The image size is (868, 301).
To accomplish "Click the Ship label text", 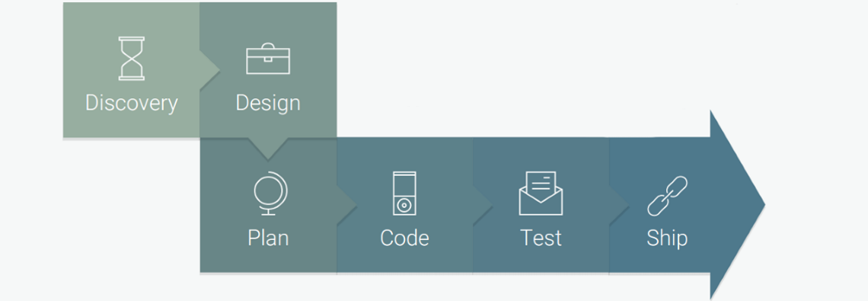I will pos(667,239).
